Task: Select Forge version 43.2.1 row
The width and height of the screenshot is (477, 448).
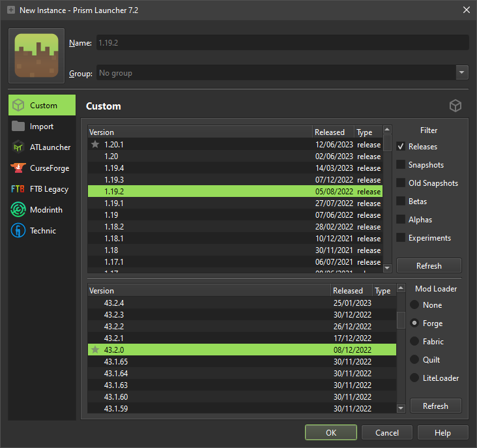Action: pyautogui.click(x=242, y=338)
